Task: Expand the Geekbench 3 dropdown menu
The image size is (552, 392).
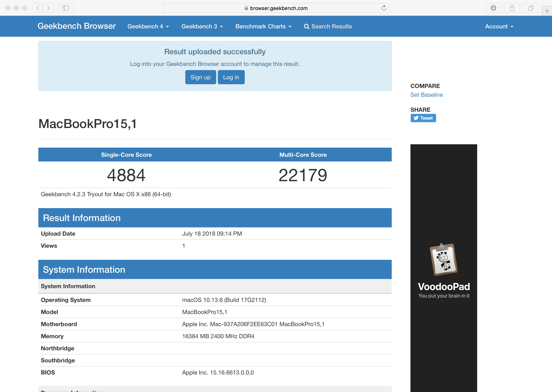Action: [202, 26]
